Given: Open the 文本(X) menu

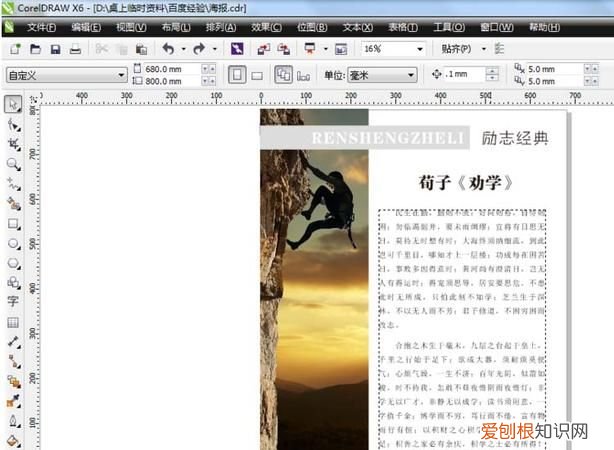Looking at the screenshot, I should coord(358,27).
